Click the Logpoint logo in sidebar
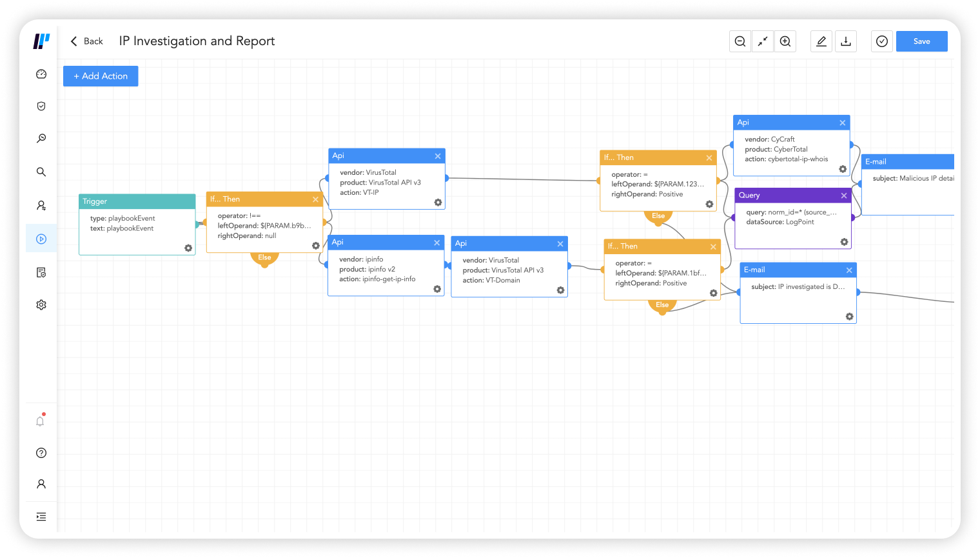 point(41,41)
